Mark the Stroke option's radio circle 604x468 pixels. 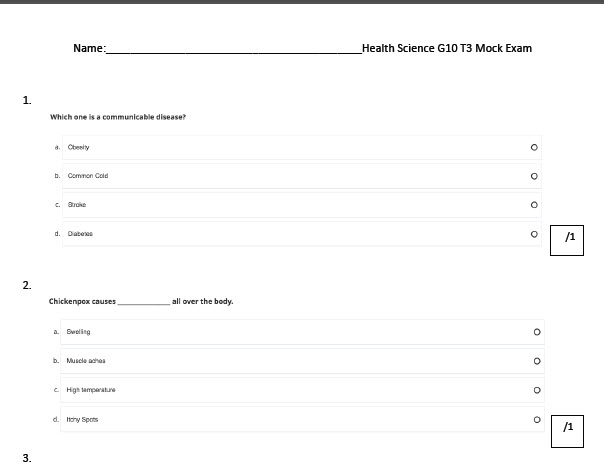(535, 206)
